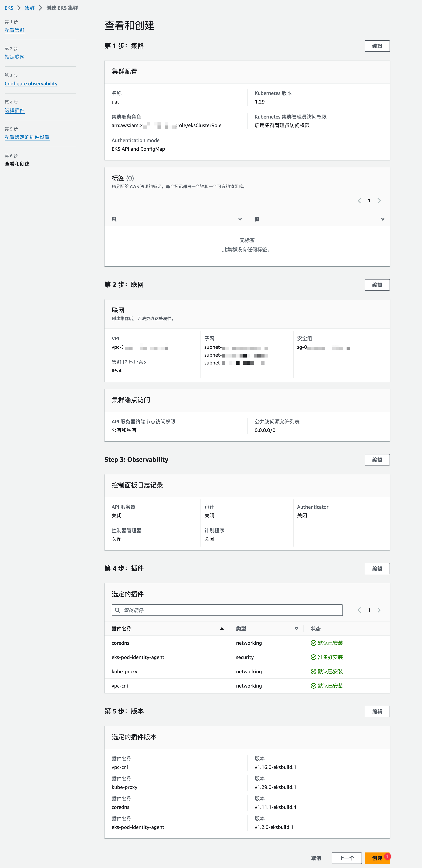Click the 公有和私有 endpoint access value
Screen dimensions: 422x868
pyautogui.click(x=124, y=430)
